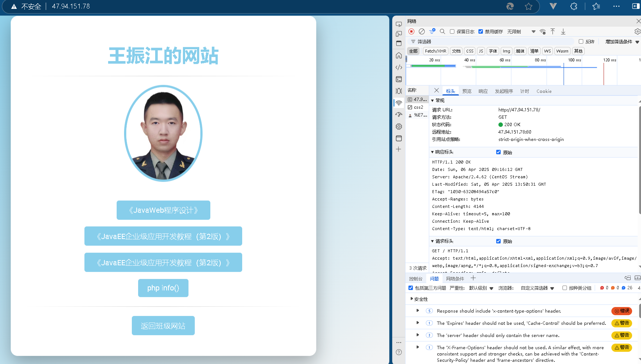
Task: Expand the x-content-type-options issue row
Action: coord(418,311)
